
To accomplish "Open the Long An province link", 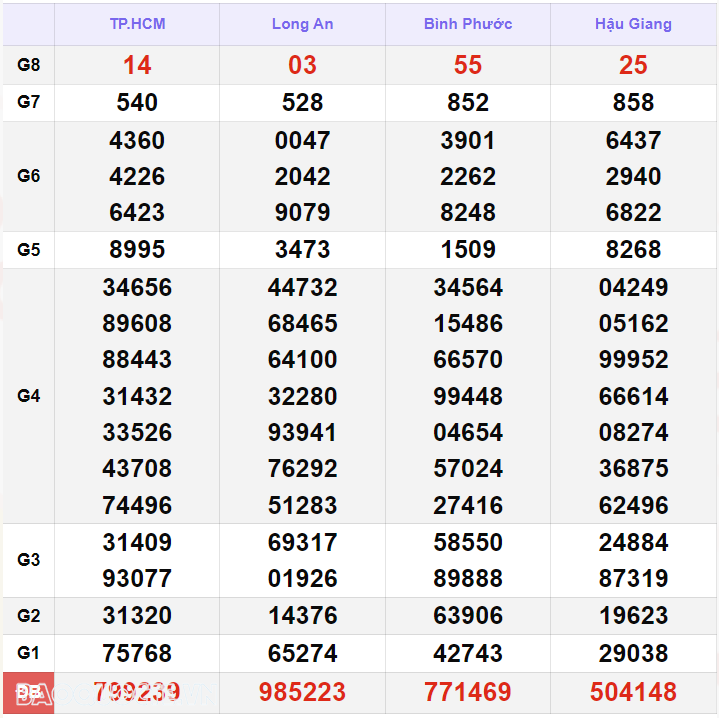I will pos(302,24).
